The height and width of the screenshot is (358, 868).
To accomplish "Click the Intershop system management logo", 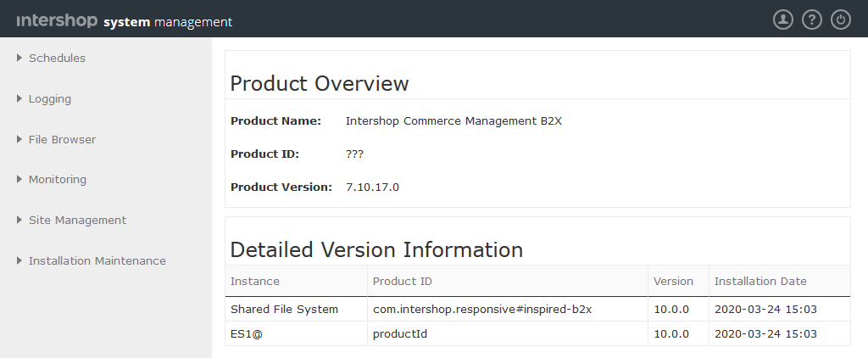I will 125,21.
